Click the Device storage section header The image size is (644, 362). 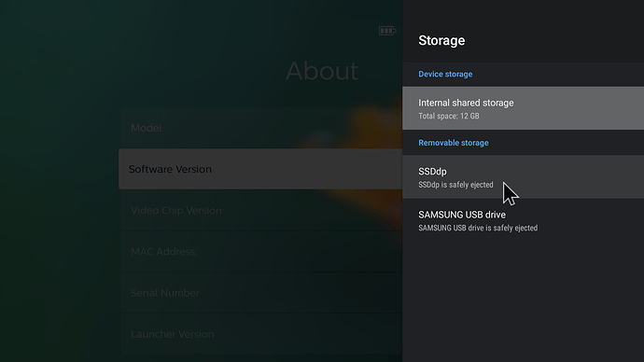(445, 75)
